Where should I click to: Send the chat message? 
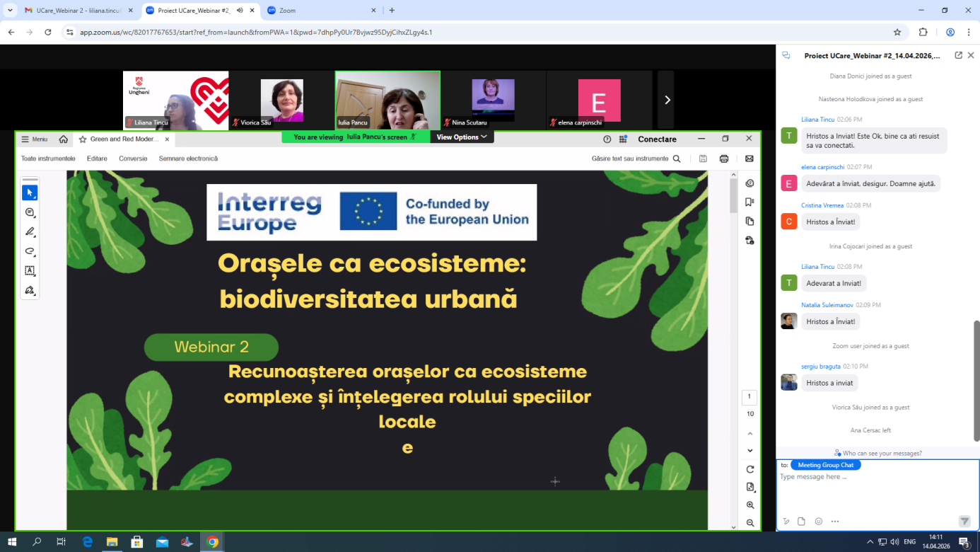[964, 522]
